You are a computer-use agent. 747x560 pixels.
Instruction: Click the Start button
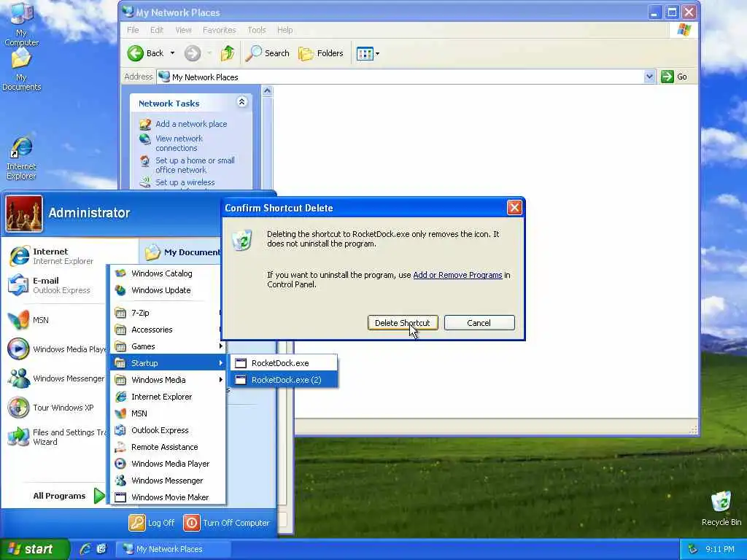(x=34, y=549)
